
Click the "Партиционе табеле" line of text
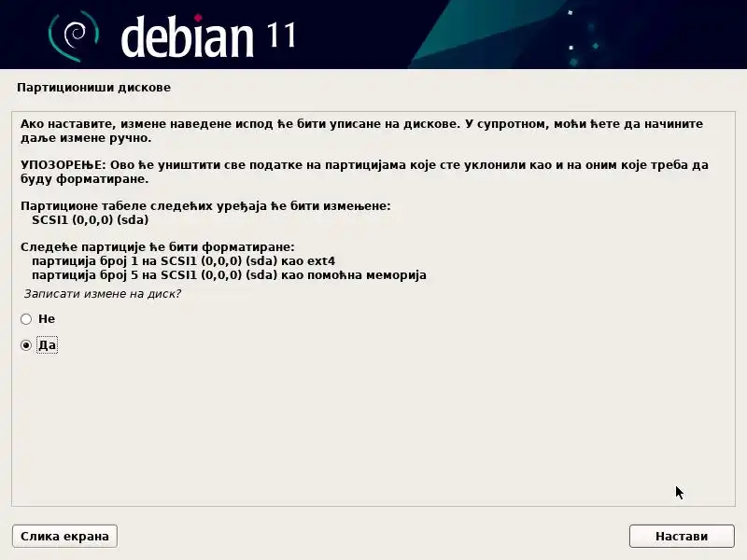pyautogui.click(x=205, y=206)
